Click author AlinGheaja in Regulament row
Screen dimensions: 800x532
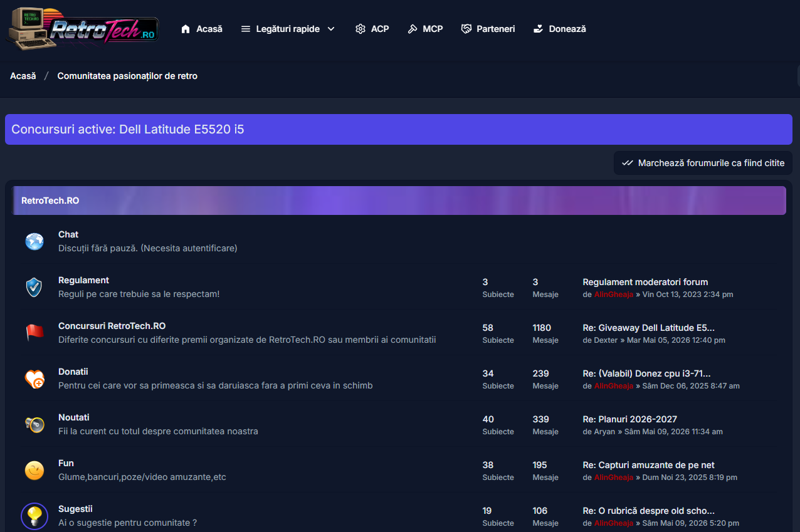point(614,295)
